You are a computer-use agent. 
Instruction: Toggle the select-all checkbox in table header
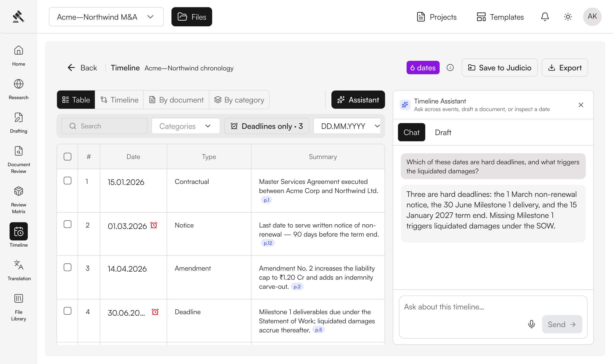tap(68, 156)
